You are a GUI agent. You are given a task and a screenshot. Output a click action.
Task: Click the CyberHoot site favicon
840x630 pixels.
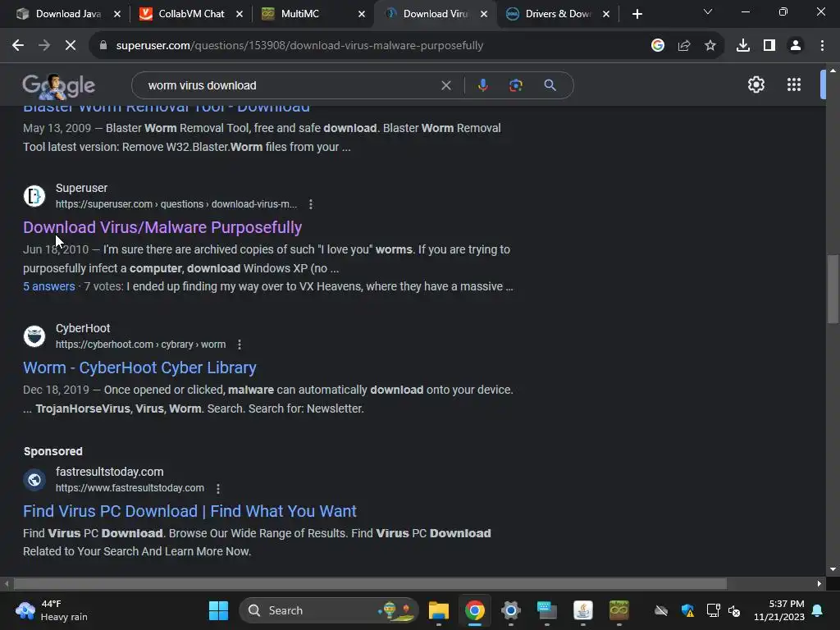(x=34, y=336)
